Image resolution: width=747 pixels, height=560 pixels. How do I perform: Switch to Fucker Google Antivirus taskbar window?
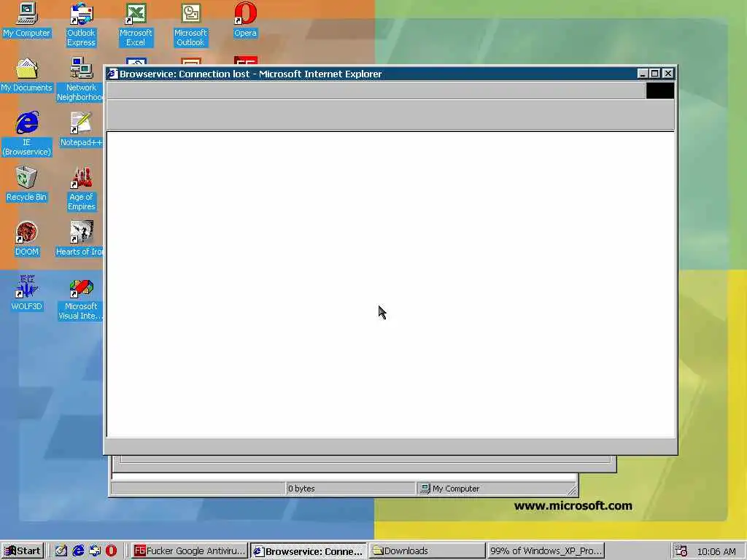tap(190, 551)
